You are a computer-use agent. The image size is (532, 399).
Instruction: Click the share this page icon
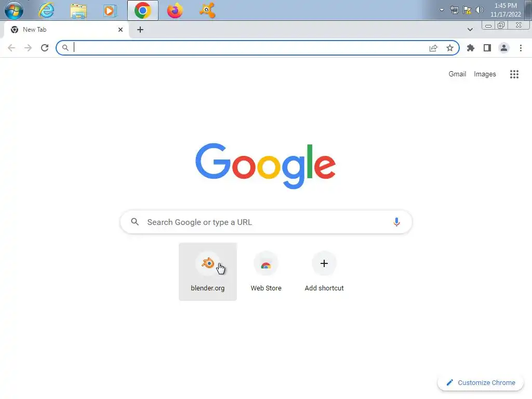click(433, 48)
